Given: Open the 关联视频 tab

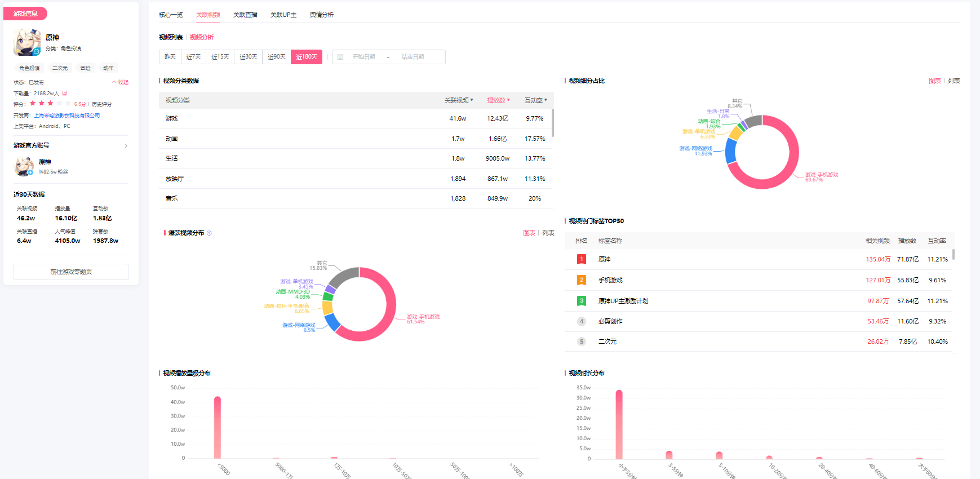Looking at the screenshot, I should click(x=208, y=15).
